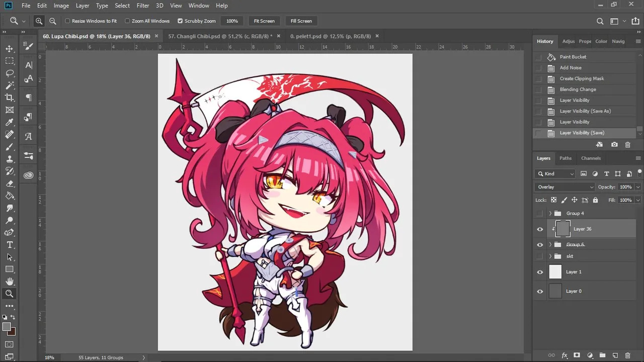Open the workspace switcher dropdown

(x=617, y=21)
